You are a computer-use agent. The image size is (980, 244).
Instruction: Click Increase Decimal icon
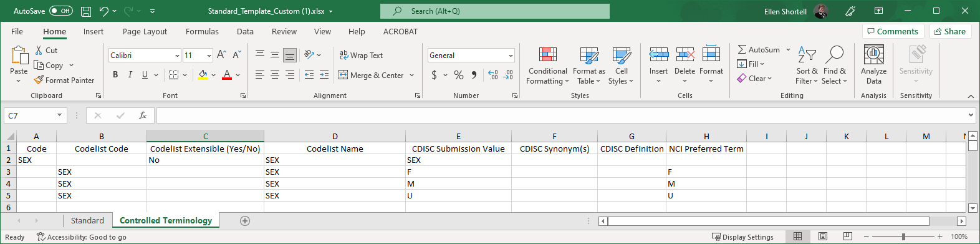[x=493, y=75]
